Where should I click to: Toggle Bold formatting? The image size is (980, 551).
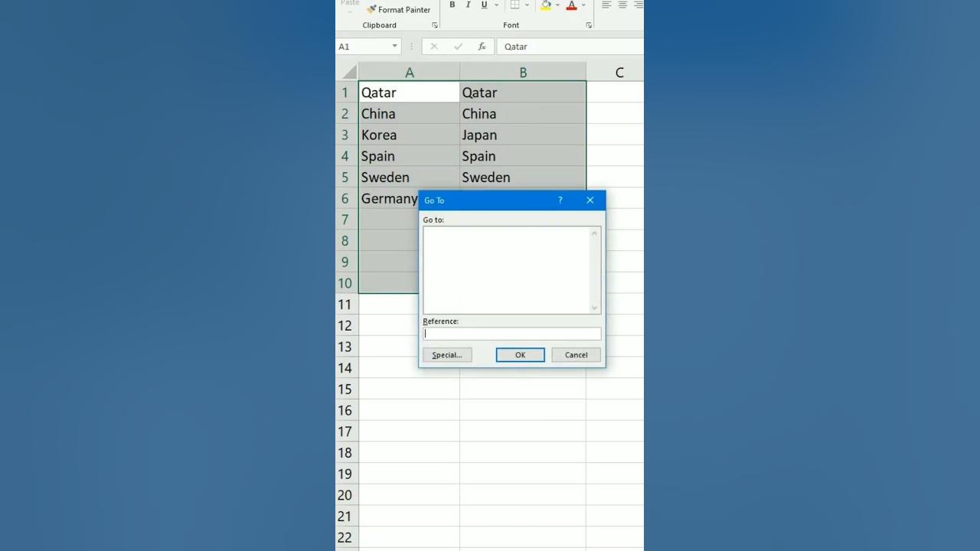pyautogui.click(x=452, y=5)
